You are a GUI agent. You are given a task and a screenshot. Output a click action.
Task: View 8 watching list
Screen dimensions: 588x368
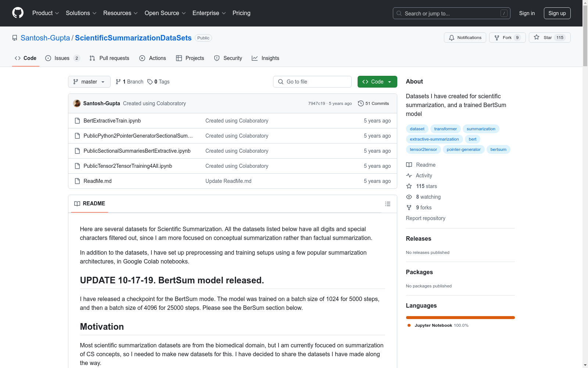click(423, 197)
